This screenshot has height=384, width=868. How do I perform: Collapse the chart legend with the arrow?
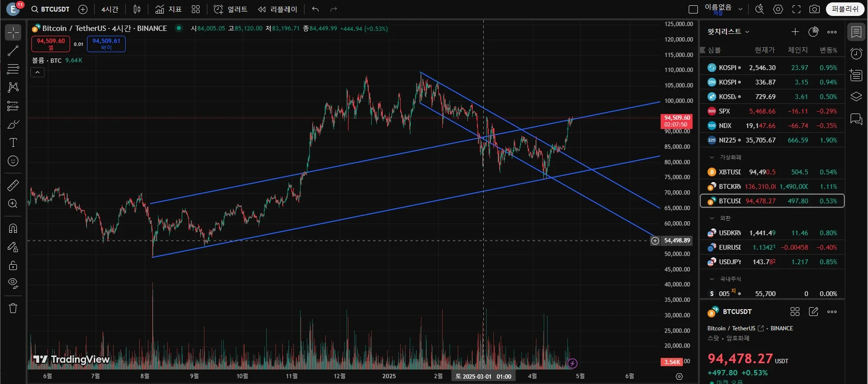tap(37, 72)
